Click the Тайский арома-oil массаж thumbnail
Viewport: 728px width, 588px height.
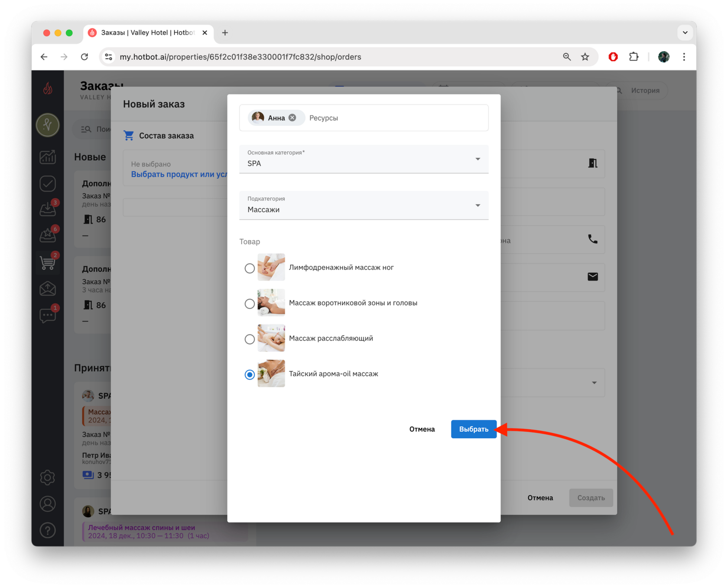pos(271,373)
